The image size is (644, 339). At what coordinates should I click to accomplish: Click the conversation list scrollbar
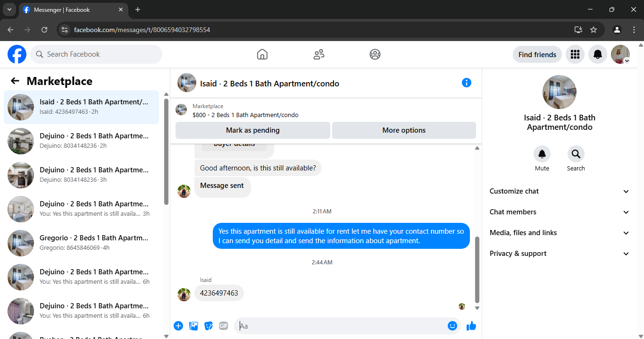click(x=166, y=152)
